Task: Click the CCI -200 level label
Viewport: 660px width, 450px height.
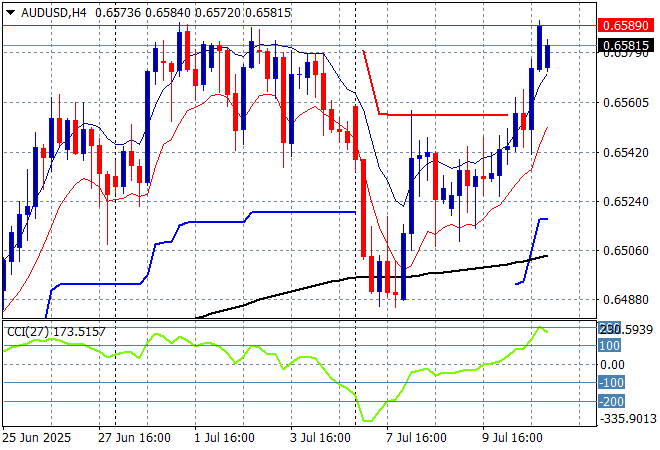Action: [x=610, y=401]
